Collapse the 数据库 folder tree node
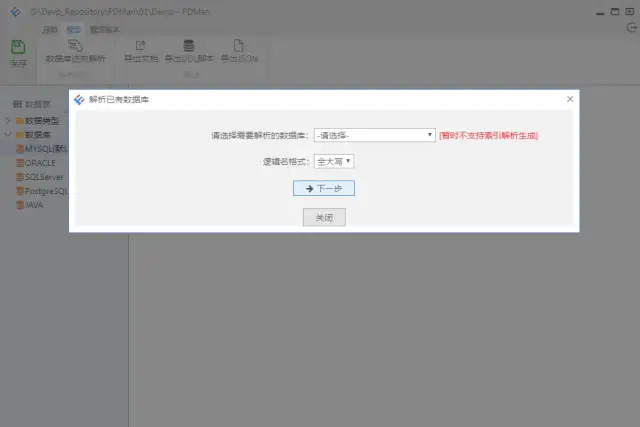640x427 pixels. 7,134
